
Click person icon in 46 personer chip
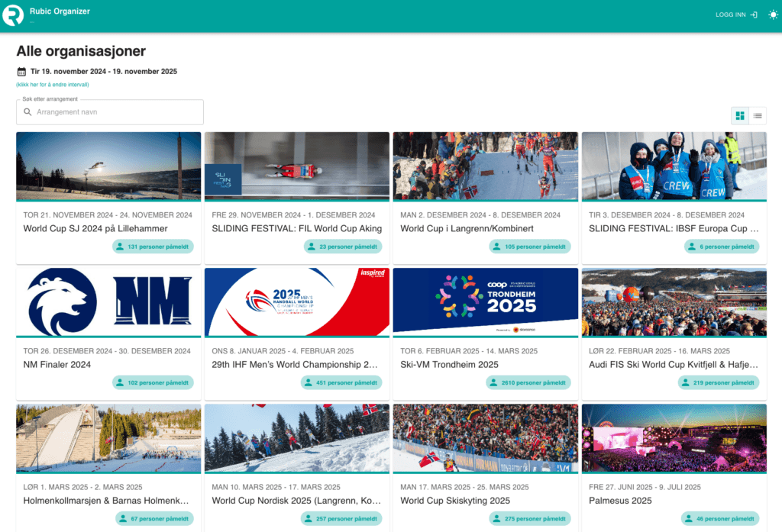pyautogui.click(x=689, y=519)
